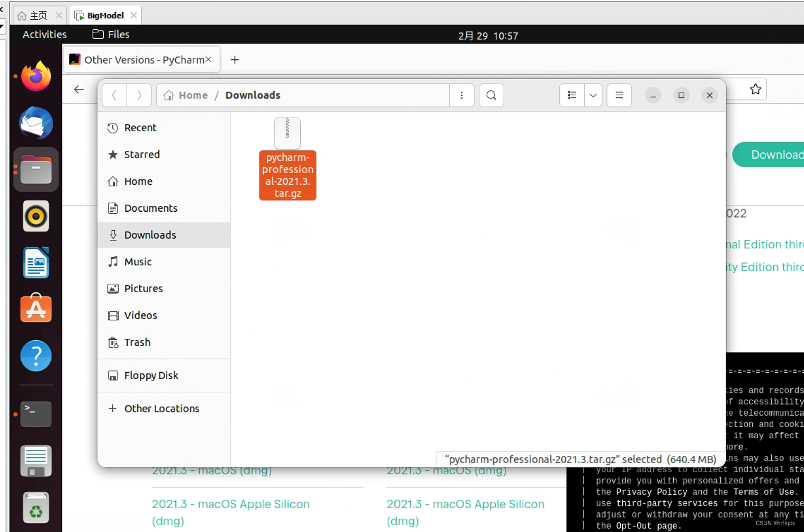Screen dimensions: 804x532
Task: Click the search magnifier in Files
Action: (492, 95)
